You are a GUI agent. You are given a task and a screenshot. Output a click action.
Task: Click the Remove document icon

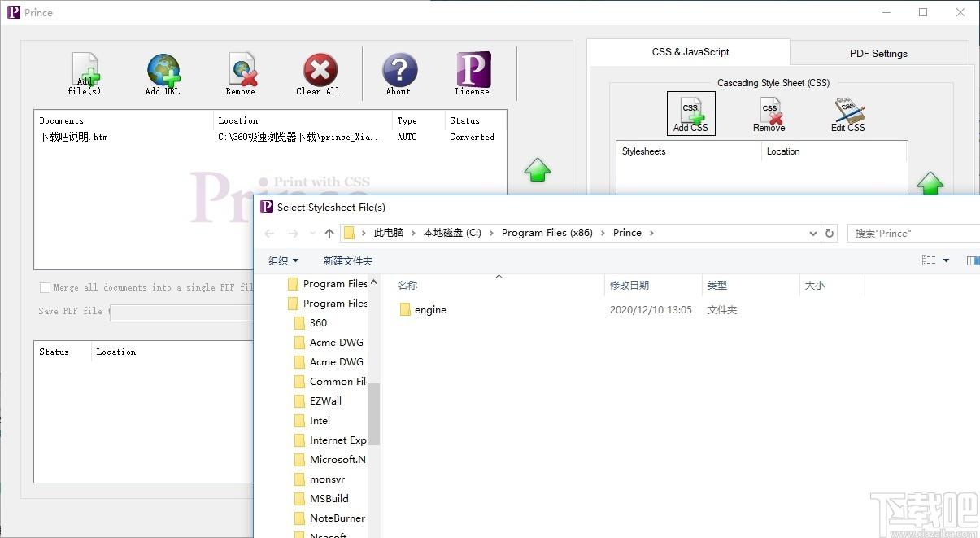[242, 71]
